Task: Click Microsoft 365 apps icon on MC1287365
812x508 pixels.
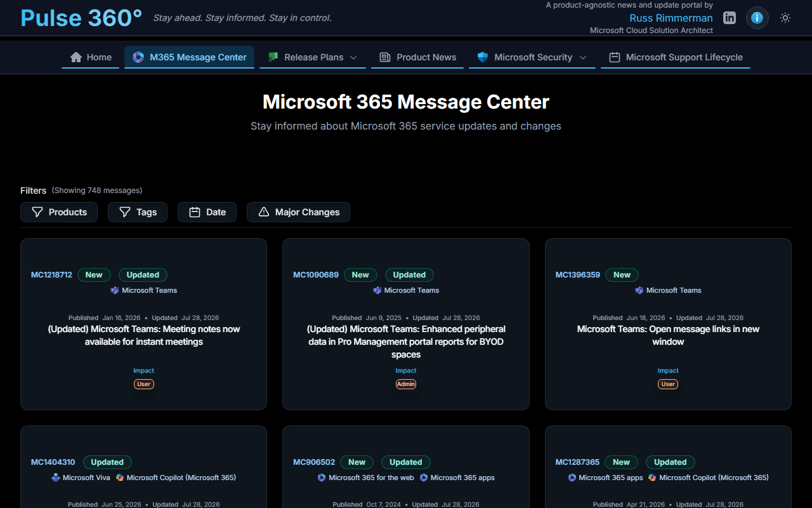Action: [x=572, y=478]
